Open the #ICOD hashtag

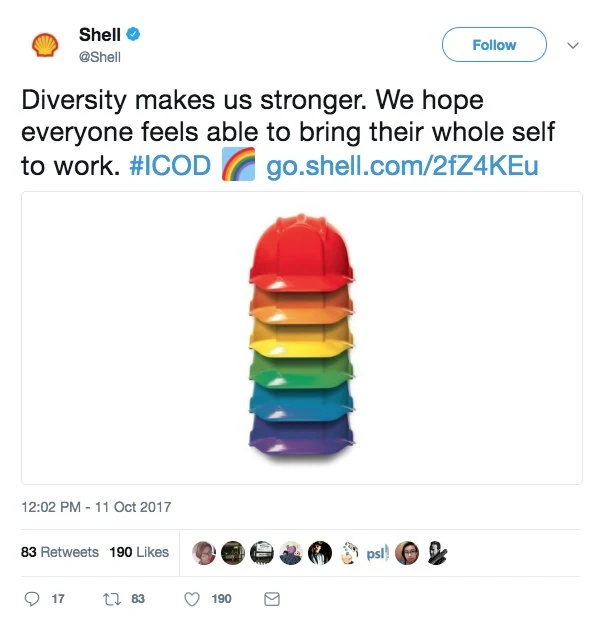(x=170, y=165)
